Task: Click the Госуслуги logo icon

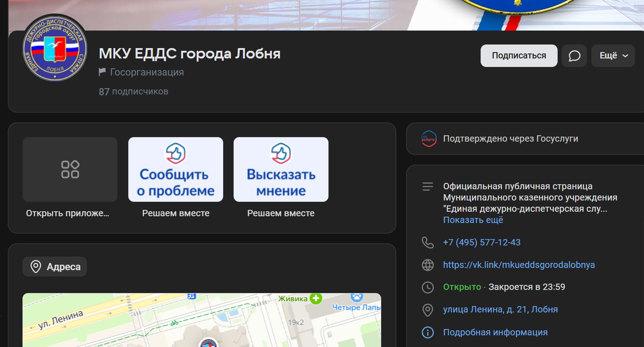Action: (x=428, y=139)
